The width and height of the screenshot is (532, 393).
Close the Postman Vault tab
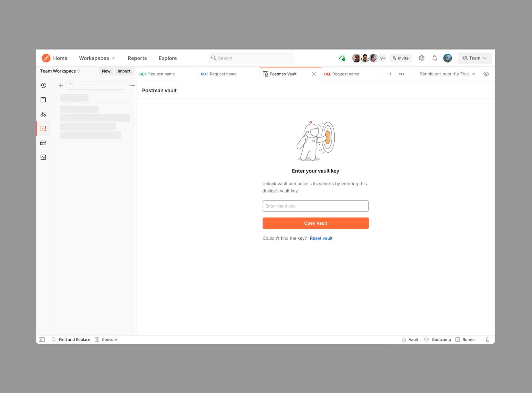coord(314,74)
